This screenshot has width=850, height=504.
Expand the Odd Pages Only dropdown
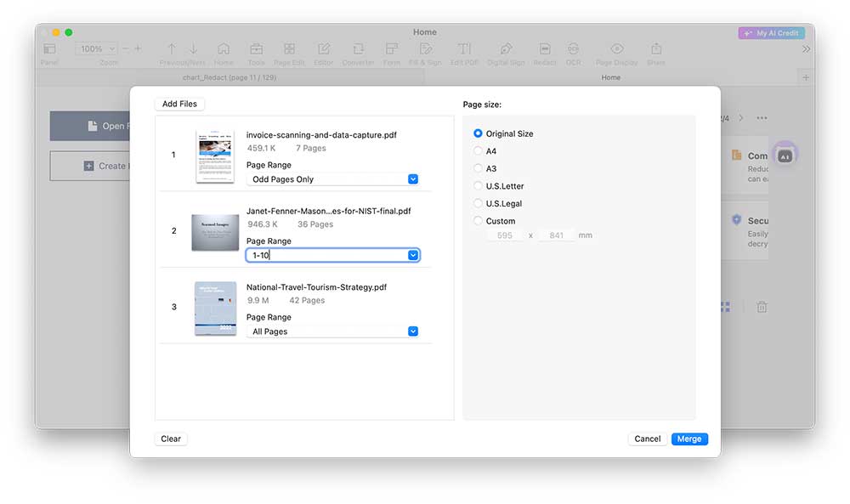413,179
